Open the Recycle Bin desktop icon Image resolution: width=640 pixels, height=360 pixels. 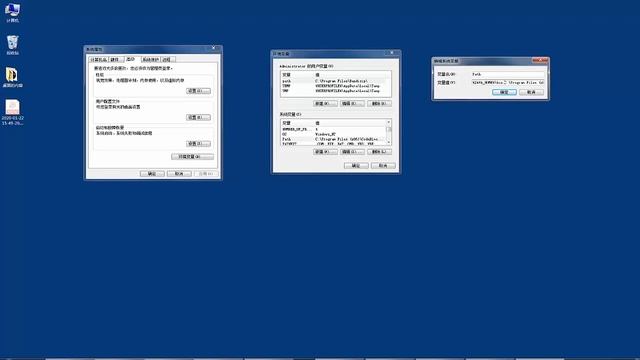click(x=12, y=44)
